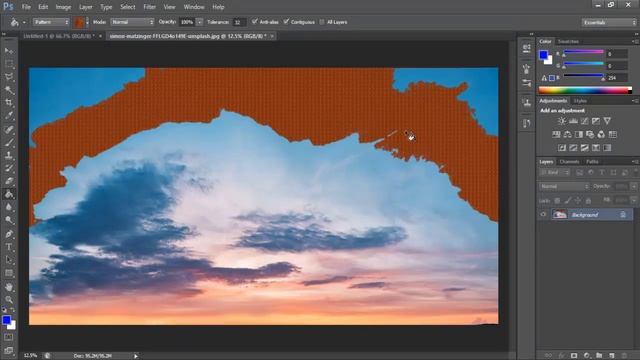Viewport: 640px width, 360px height.
Task: Open the Window menu
Action: click(x=194, y=7)
